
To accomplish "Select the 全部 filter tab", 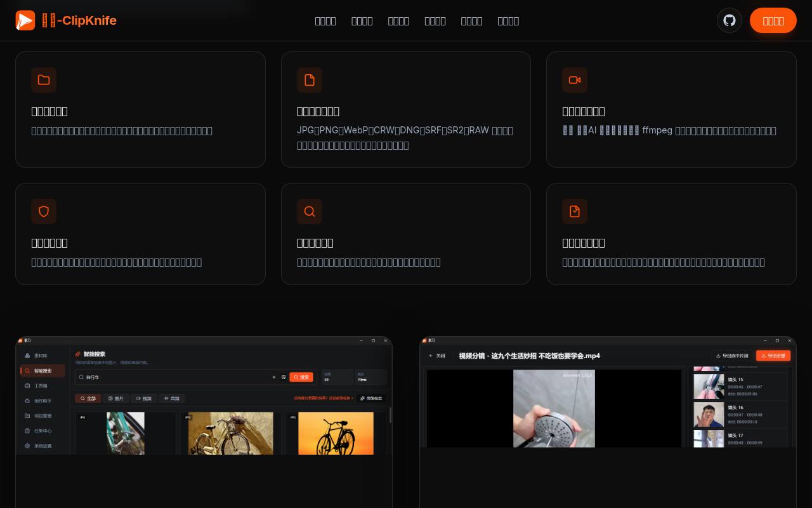I will [x=88, y=398].
